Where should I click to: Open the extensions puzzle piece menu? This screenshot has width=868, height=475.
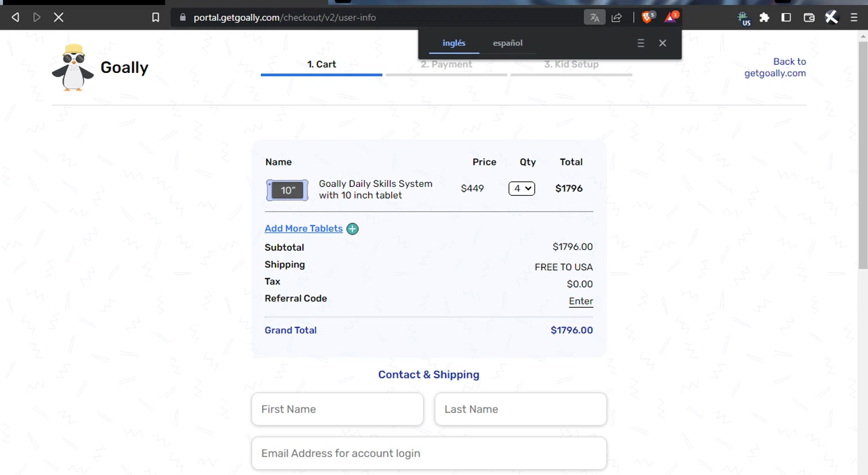764,17
